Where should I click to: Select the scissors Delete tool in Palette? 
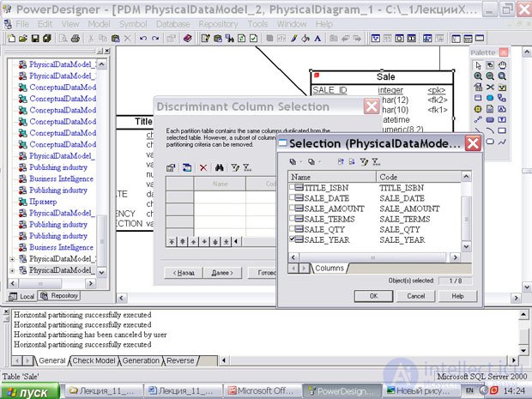490,88
